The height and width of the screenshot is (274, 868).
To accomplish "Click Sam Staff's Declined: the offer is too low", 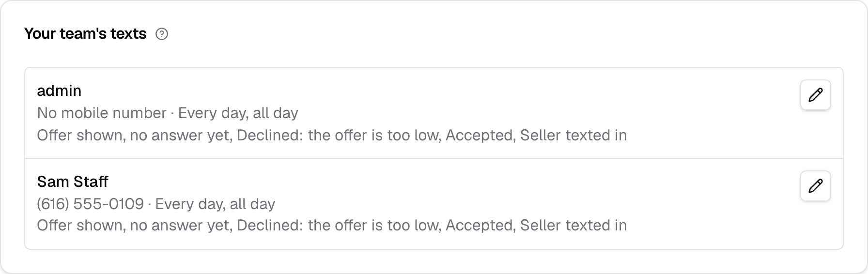I will pos(339,225).
